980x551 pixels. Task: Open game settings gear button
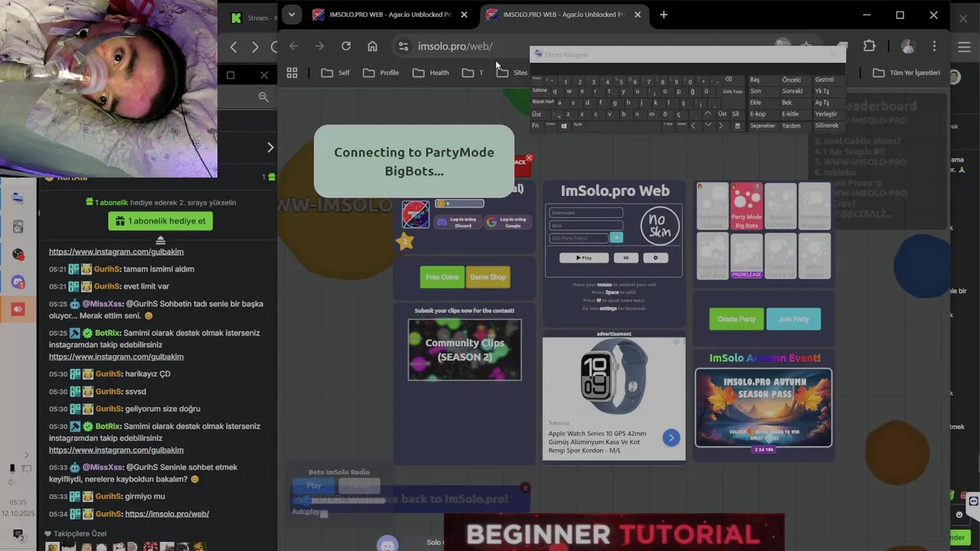pos(655,258)
